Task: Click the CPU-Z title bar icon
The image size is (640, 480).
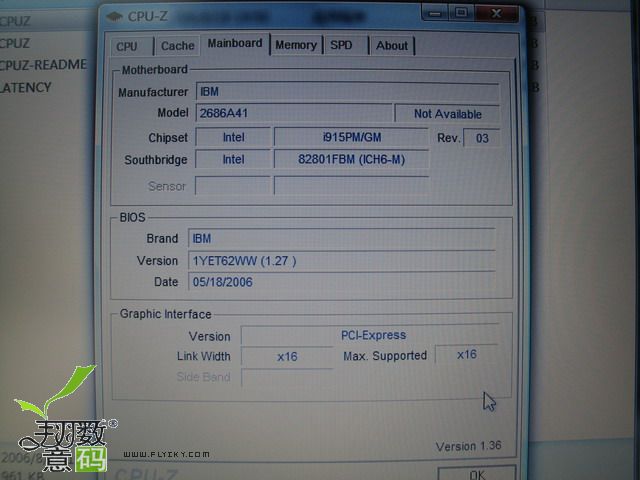Action: (x=114, y=17)
